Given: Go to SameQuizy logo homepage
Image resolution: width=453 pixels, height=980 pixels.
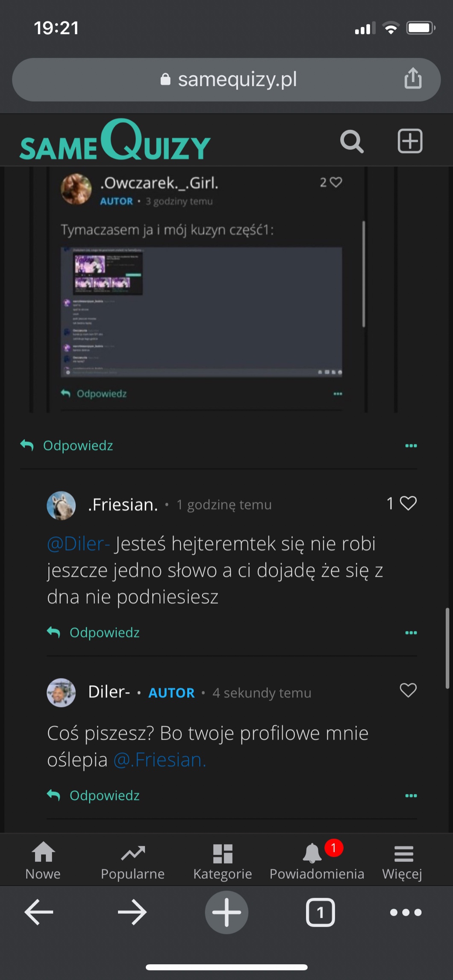Looking at the screenshot, I should click(115, 141).
